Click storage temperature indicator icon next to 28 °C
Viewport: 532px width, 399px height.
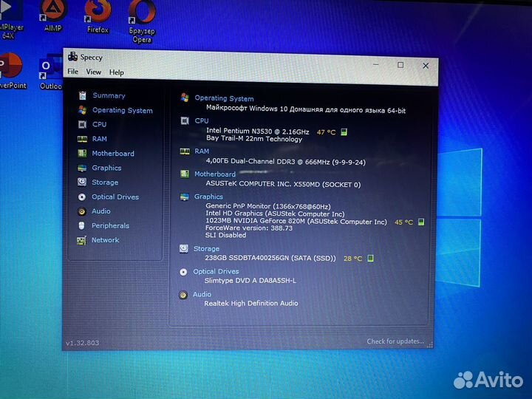(x=370, y=258)
